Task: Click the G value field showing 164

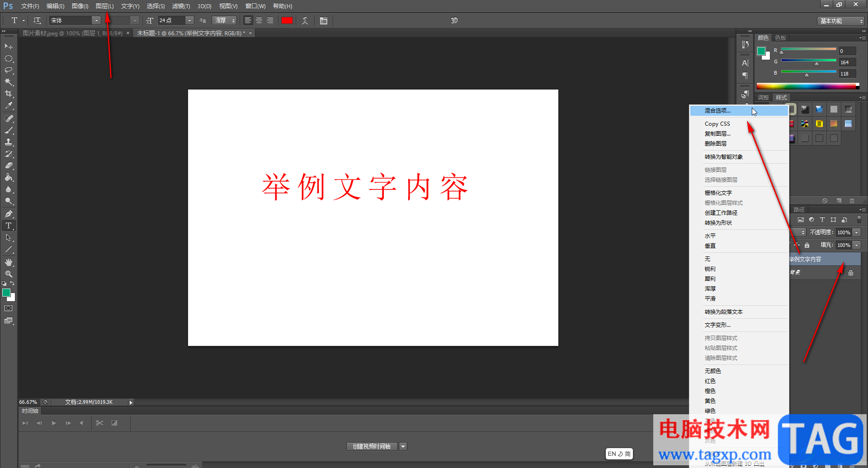Action: pyautogui.click(x=847, y=62)
